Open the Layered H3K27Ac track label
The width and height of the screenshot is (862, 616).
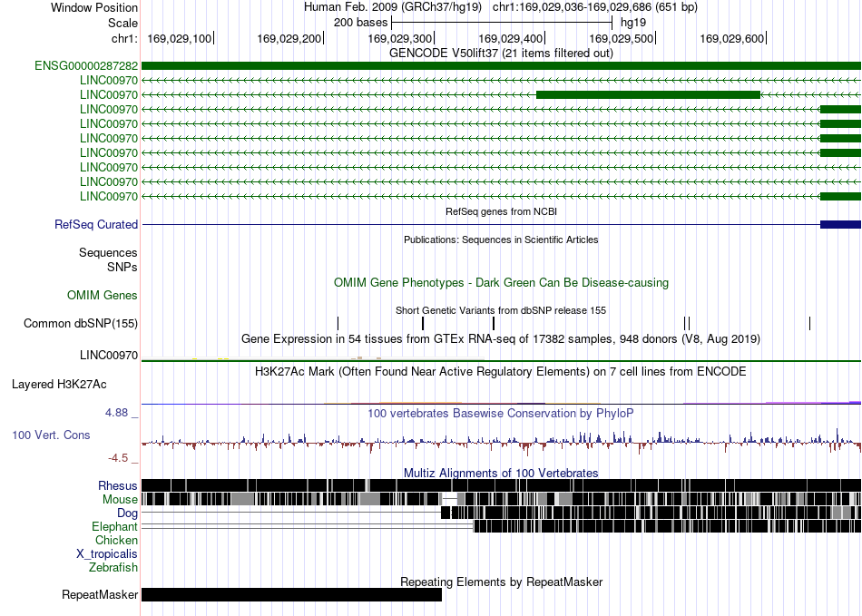(59, 384)
